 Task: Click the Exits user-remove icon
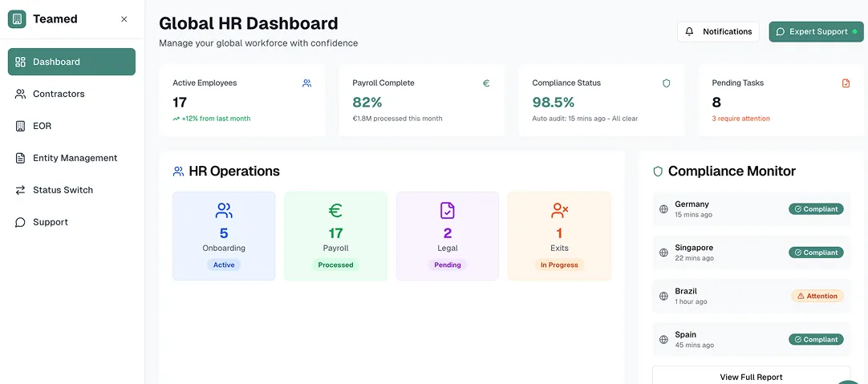coord(559,210)
